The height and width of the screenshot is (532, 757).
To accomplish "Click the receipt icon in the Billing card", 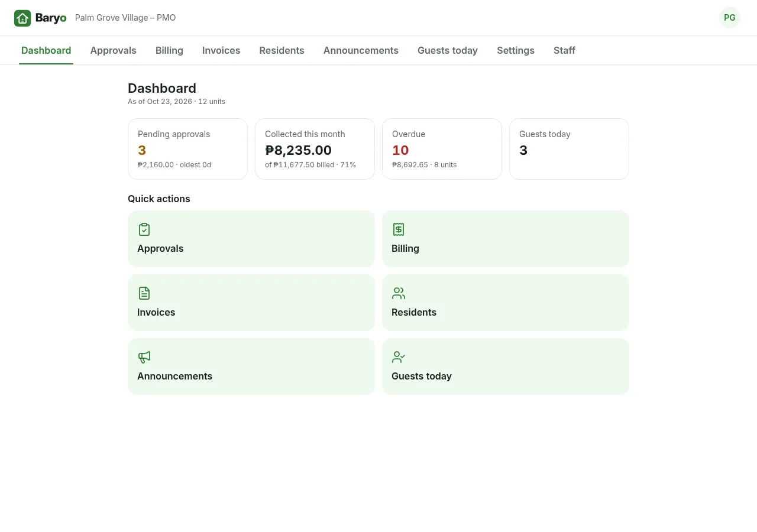I will coord(399,229).
